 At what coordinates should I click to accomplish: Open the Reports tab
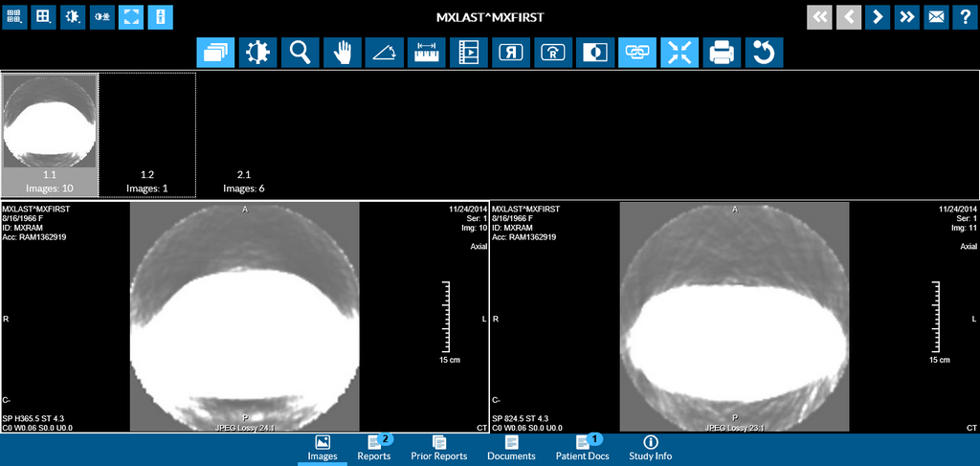(x=374, y=448)
